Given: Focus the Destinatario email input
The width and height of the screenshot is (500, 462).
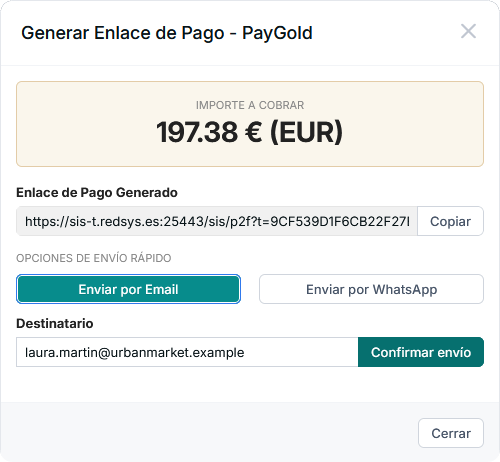Looking at the screenshot, I should (x=187, y=352).
